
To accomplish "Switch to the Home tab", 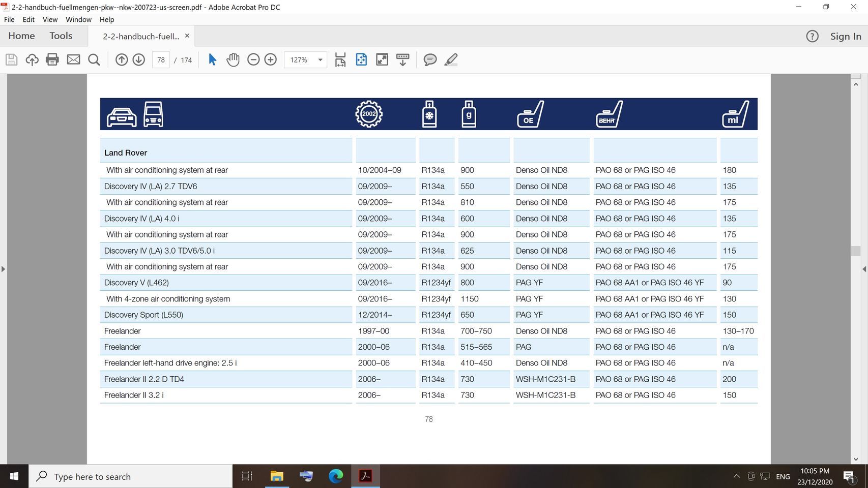I will [x=21, y=36].
